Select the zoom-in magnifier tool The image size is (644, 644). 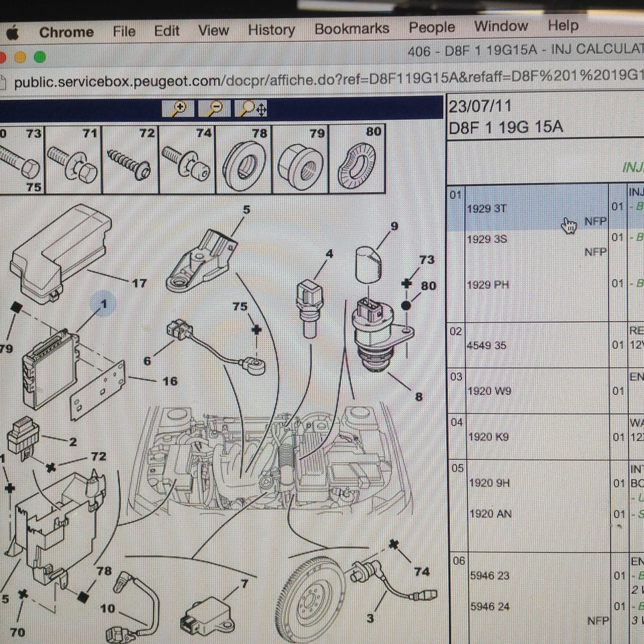pos(179,108)
